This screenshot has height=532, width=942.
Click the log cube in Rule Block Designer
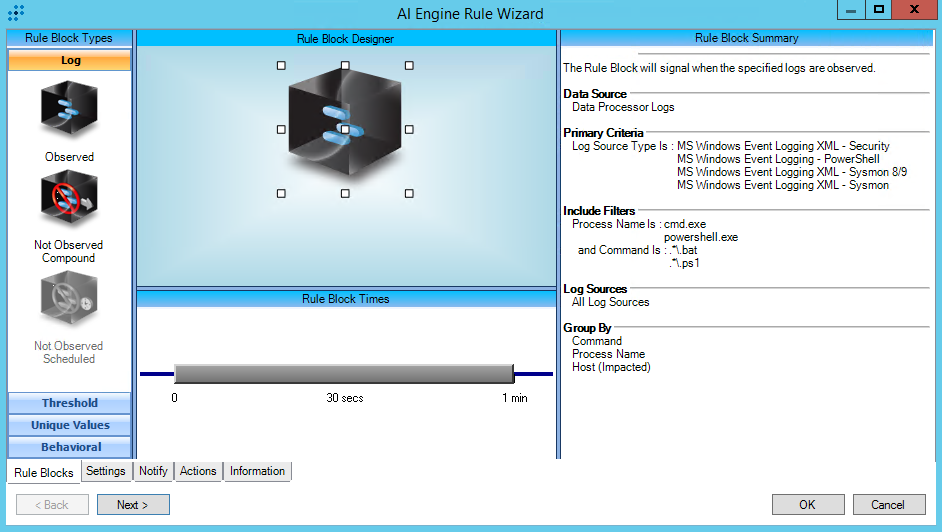coord(345,128)
